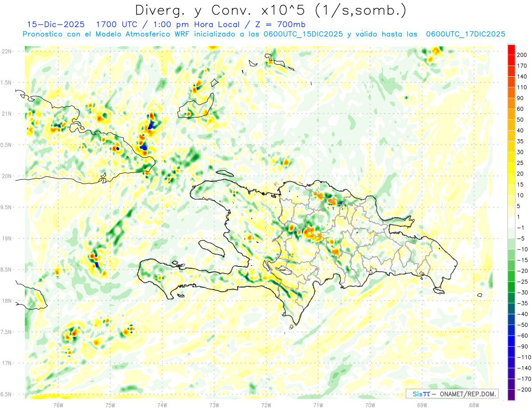Click the legend value -15
The image size is (532, 411).
523,260
